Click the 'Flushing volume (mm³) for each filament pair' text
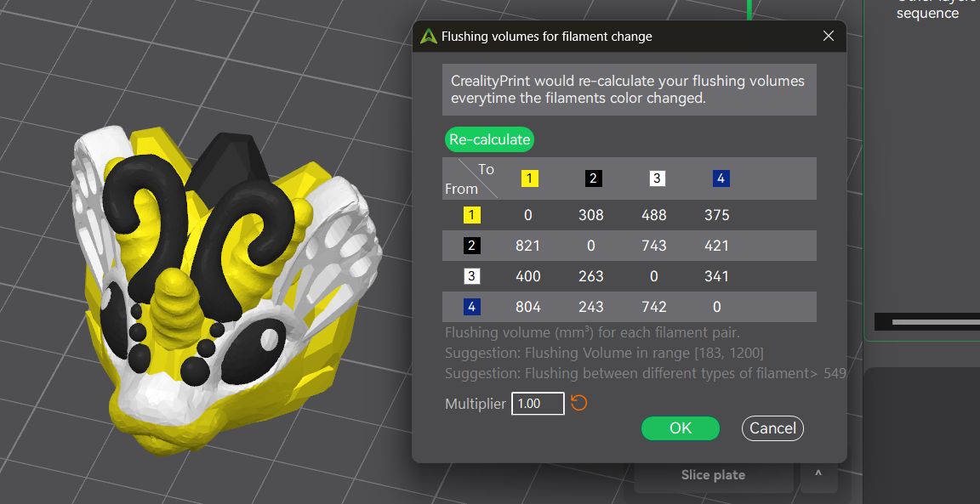The height and width of the screenshot is (504, 980). tap(592, 332)
